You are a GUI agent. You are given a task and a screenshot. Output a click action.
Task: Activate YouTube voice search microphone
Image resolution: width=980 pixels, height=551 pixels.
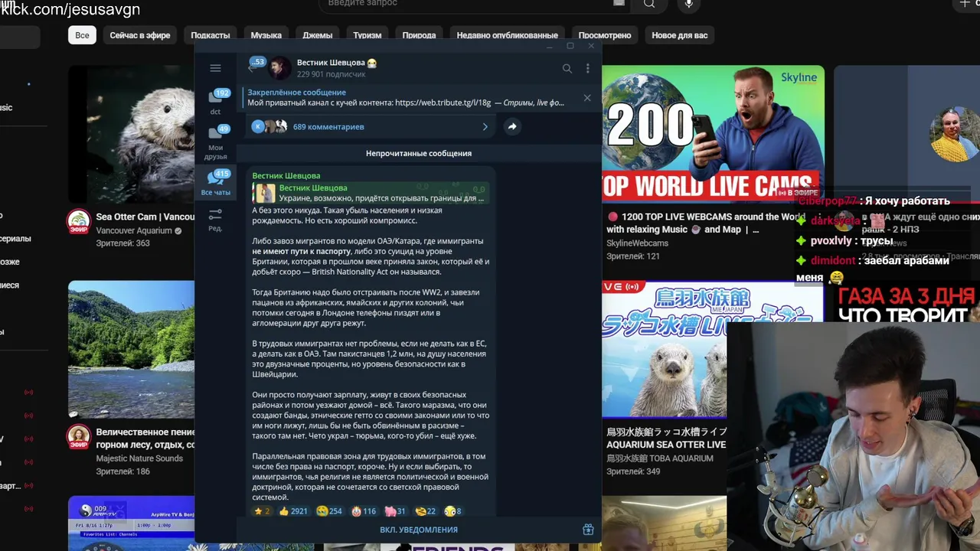pos(689,4)
